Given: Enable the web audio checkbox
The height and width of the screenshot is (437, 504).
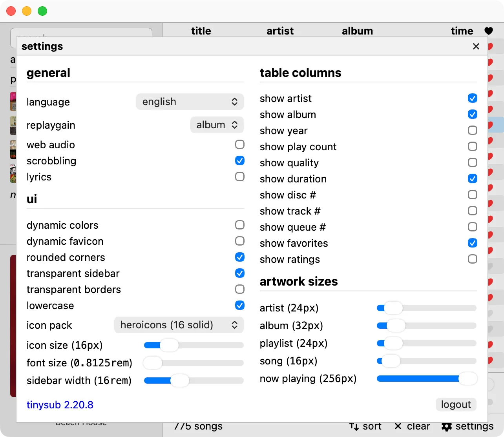Looking at the screenshot, I should coord(240,144).
